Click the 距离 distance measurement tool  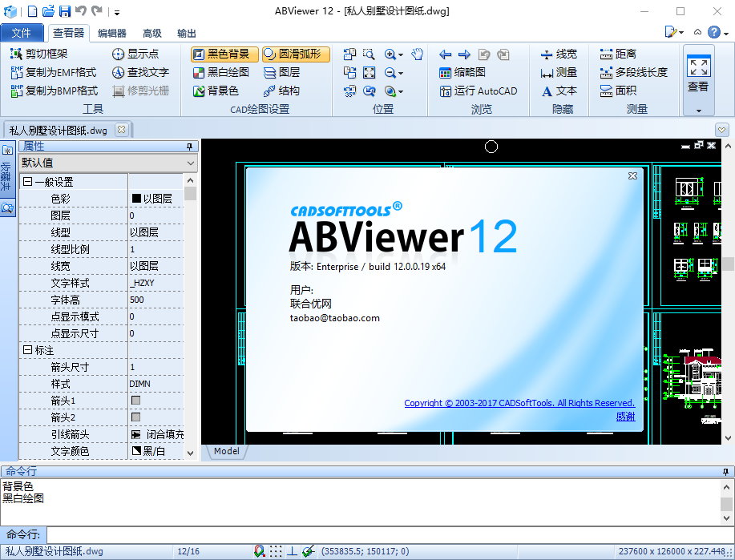tap(618, 54)
